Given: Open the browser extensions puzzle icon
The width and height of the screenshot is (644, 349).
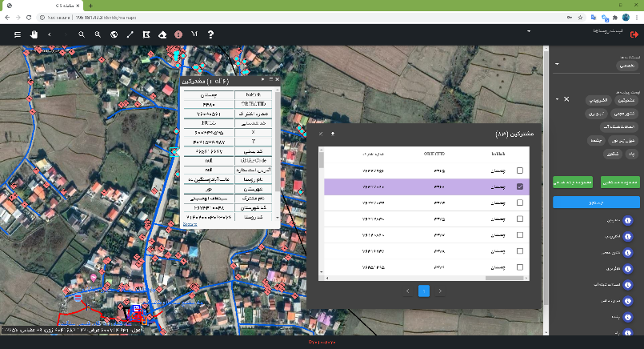Looking at the screenshot, I should pos(615,18).
